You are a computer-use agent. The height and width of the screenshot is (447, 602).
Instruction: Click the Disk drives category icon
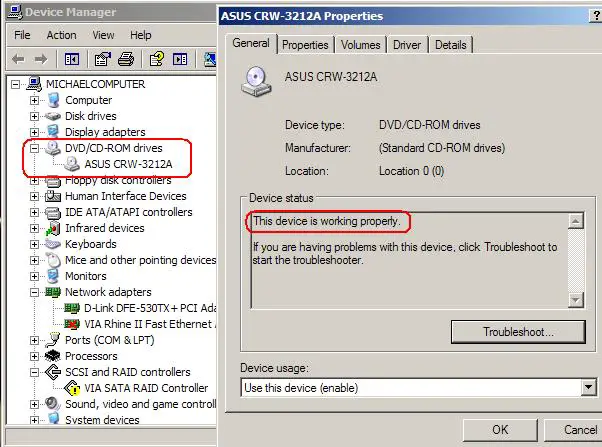[53, 116]
